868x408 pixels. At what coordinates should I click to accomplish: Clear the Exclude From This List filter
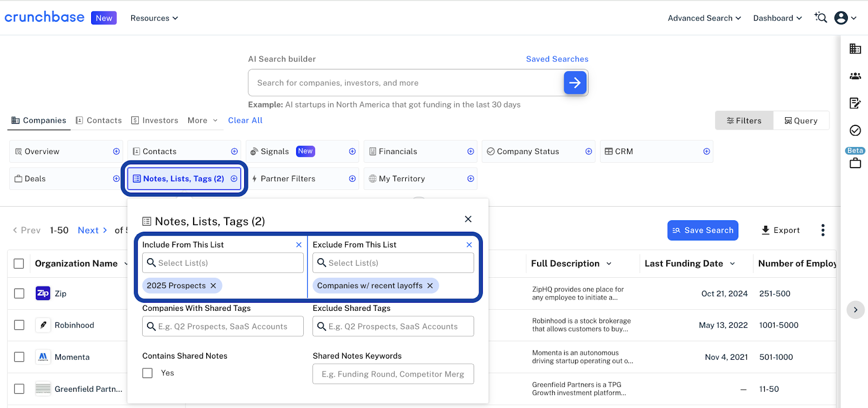pos(469,245)
